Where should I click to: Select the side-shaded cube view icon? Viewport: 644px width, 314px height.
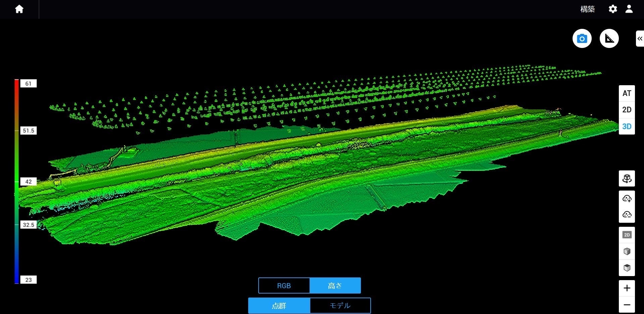coord(627,251)
